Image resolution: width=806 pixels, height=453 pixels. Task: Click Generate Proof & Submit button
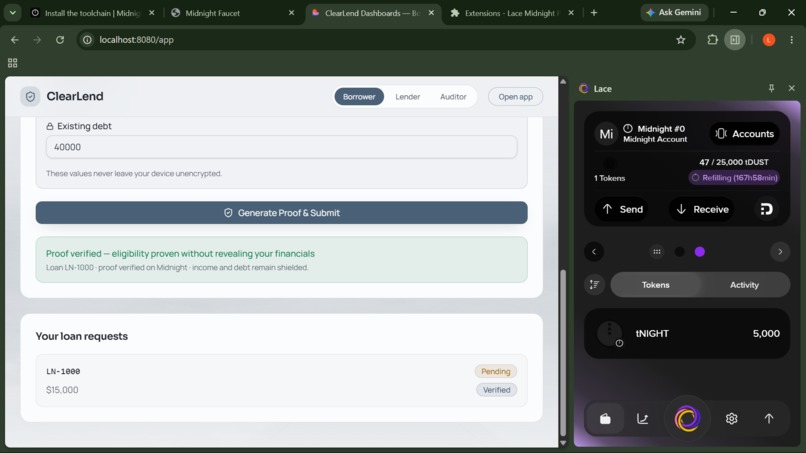281,213
